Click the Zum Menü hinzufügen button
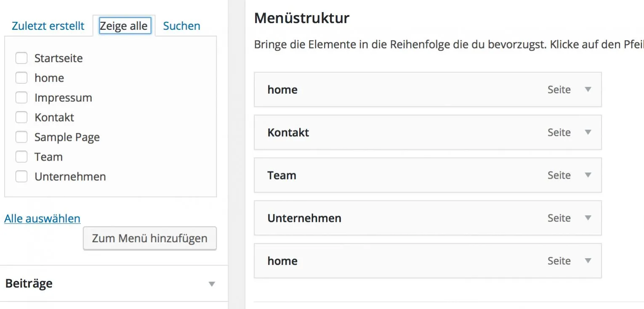644x309 pixels. 150,238
